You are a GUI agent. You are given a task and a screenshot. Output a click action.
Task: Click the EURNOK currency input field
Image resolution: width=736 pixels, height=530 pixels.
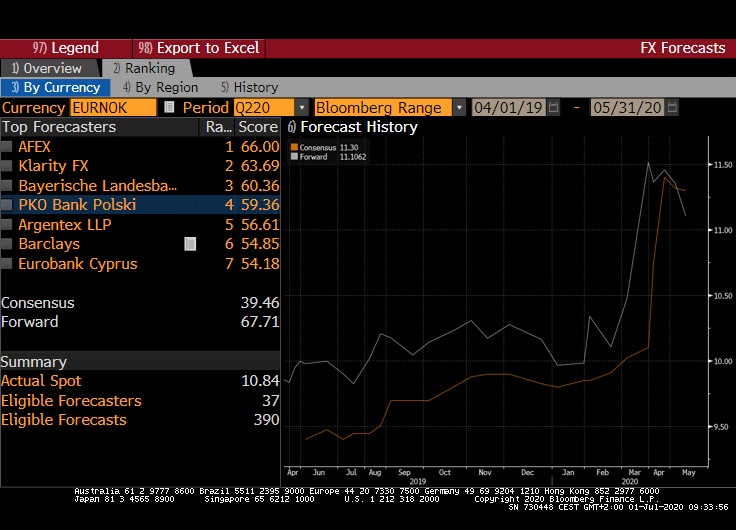[x=112, y=107]
